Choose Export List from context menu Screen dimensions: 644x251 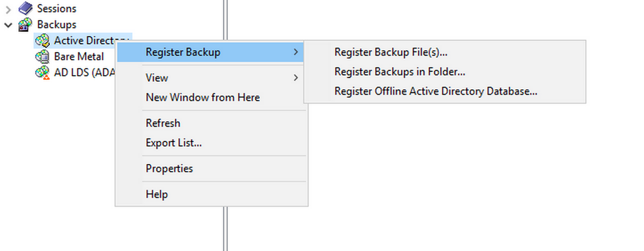pyautogui.click(x=174, y=143)
